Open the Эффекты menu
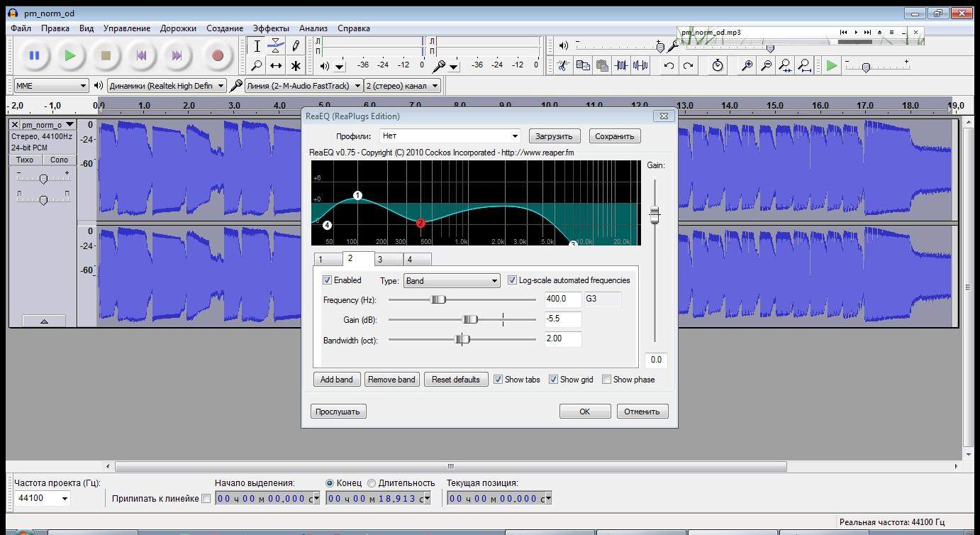The height and width of the screenshot is (535, 980). pos(271,28)
